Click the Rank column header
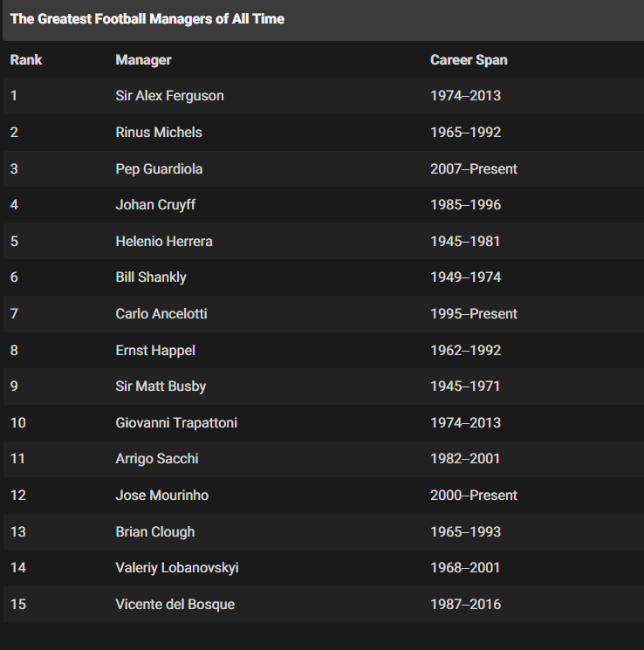Viewport: 644px width, 650px height. coord(26,60)
